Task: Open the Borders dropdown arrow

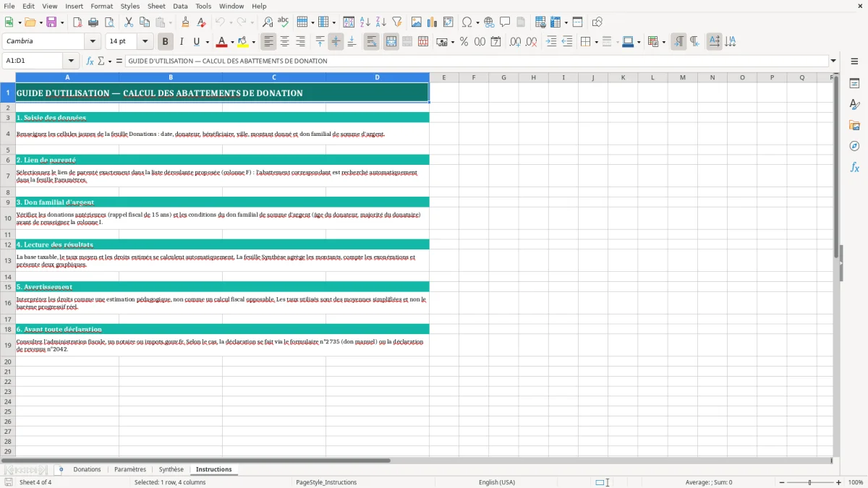Action: point(596,42)
